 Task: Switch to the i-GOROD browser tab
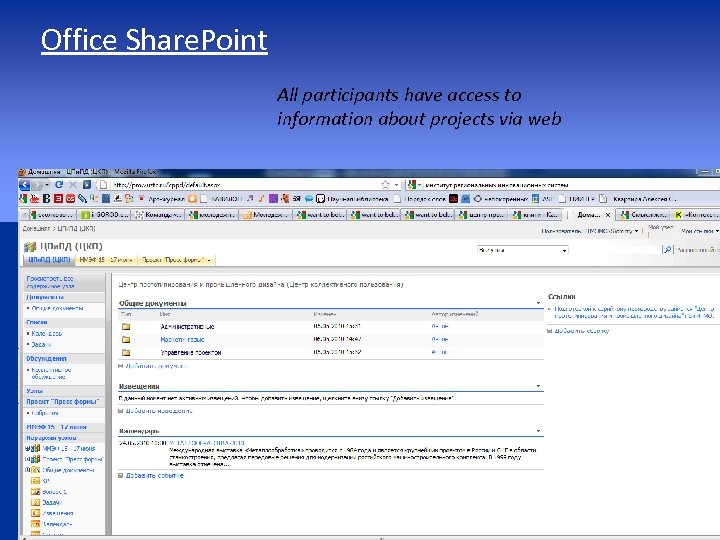105,214
